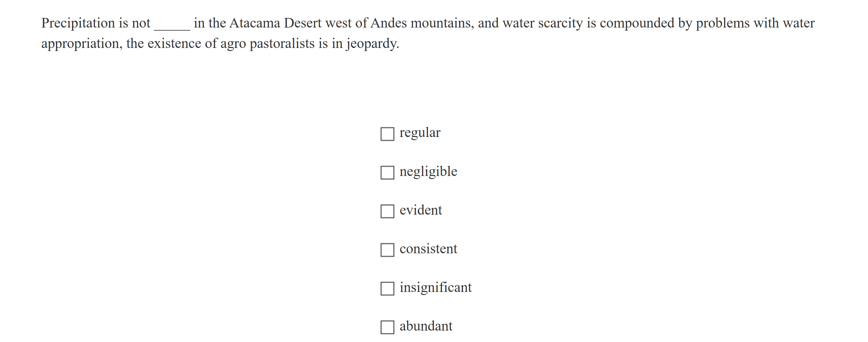Click the word 'Andes' in the passage
Screen dimensions: 868x342
pos(389,23)
